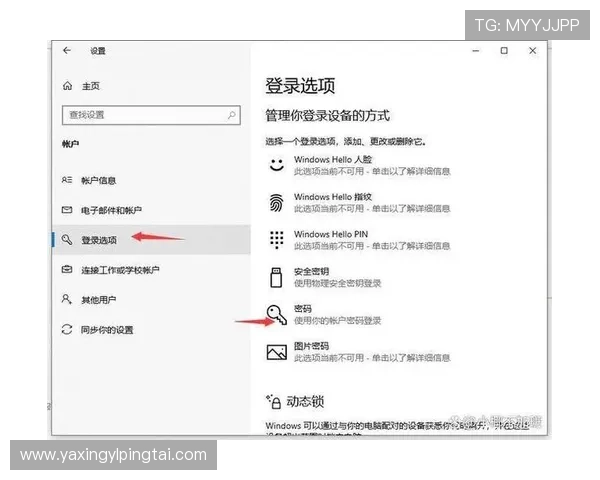Image resolution: width=600 pixels, height=480 pixels.
Task: Click the 同步你的设置 sync icon
Action: (x=67, y=329)
